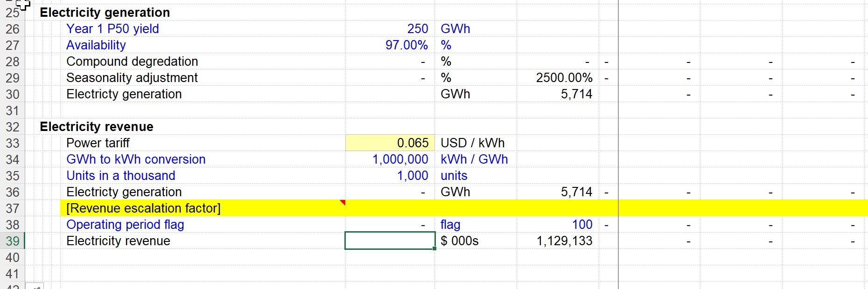Click the 'Availability' label cell

(x=96, y=45)
